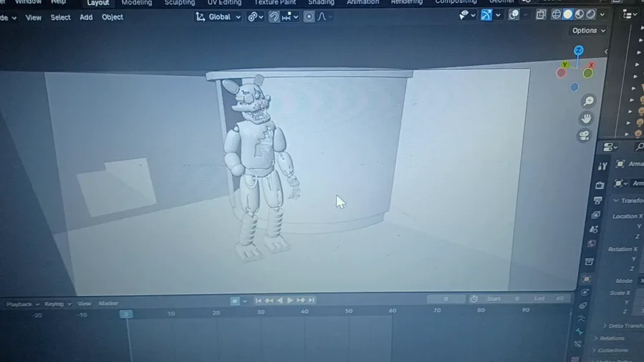Open the timeline Marker menu
The image size is (644, 362).
point(109,303)
